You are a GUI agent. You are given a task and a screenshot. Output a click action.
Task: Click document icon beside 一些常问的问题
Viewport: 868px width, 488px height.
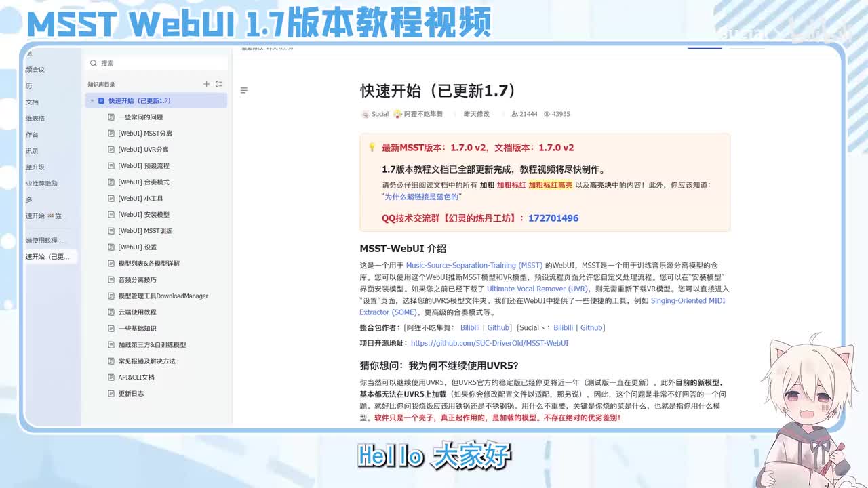pyautogui.click(x=111, y=117)
